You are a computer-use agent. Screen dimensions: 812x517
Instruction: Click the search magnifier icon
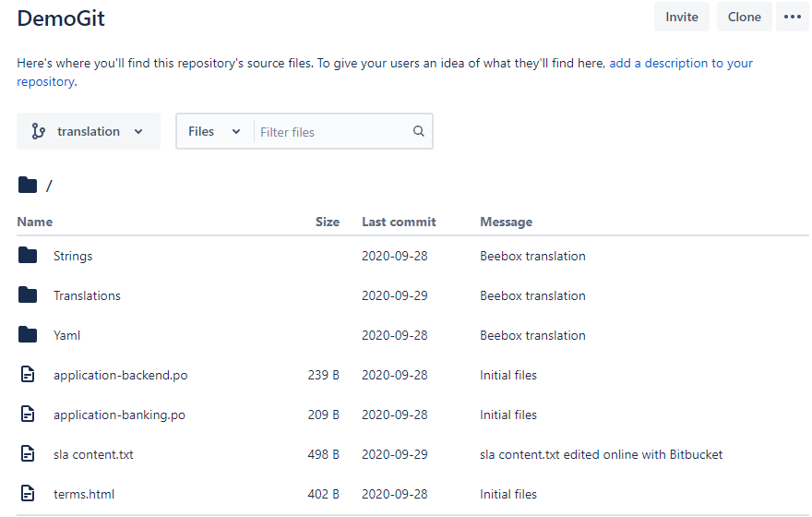click(419, 131)
